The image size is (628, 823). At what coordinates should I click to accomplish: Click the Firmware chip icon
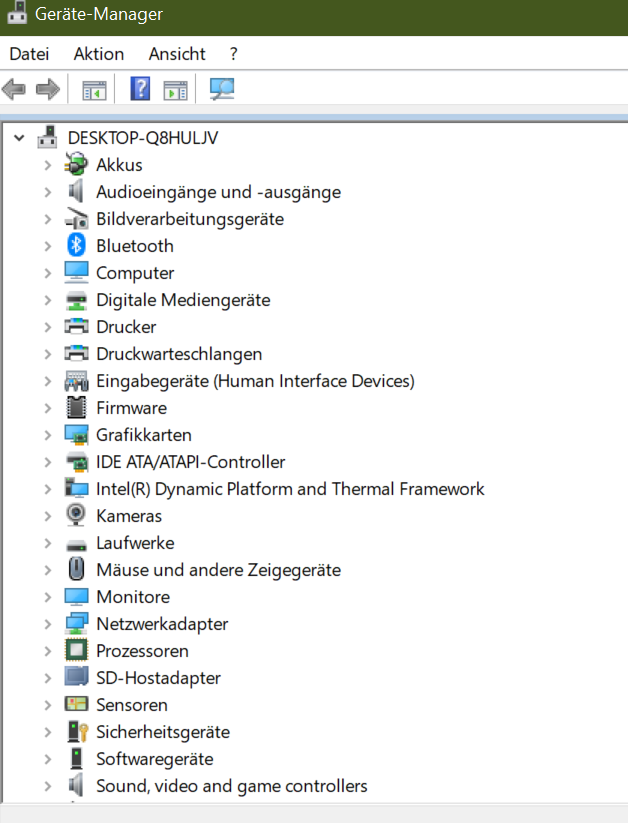pos(76,407)
